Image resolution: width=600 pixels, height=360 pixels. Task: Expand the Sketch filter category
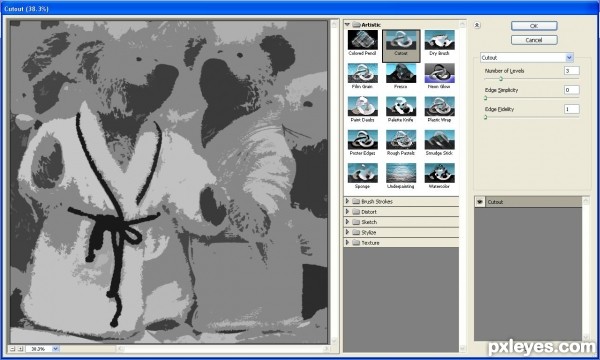[x=347, y=222]
